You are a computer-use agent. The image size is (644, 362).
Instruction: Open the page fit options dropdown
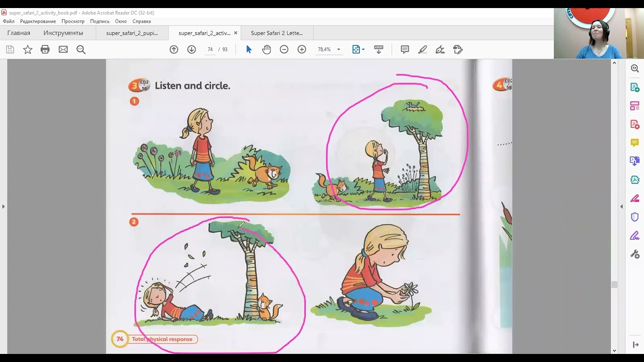(358, 49)
